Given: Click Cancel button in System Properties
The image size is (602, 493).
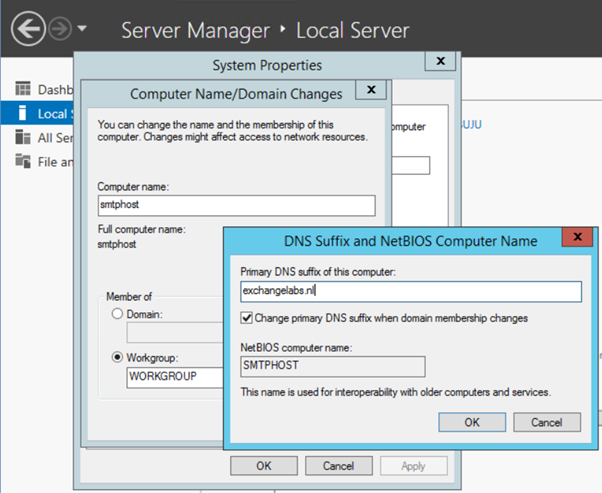Looking at the screenshot, I should 338,465.
